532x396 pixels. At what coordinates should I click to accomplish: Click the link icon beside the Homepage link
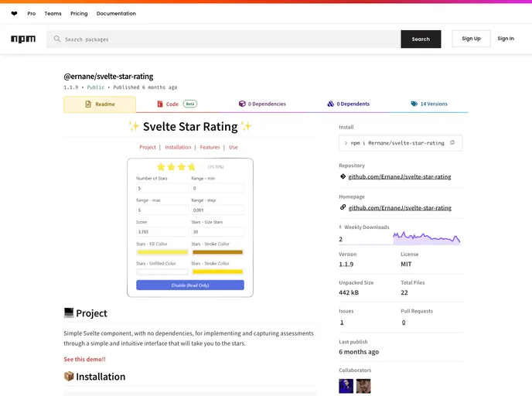[343, 207]
